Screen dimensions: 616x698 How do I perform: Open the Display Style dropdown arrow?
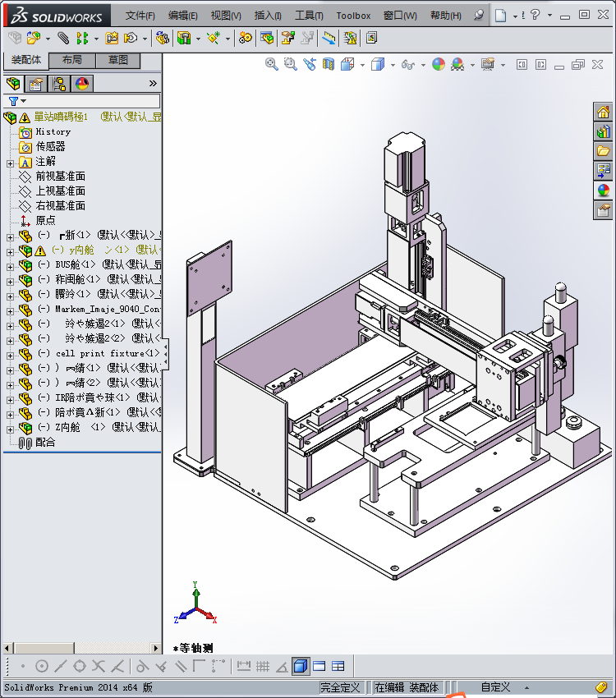click(x=393, y=65)
